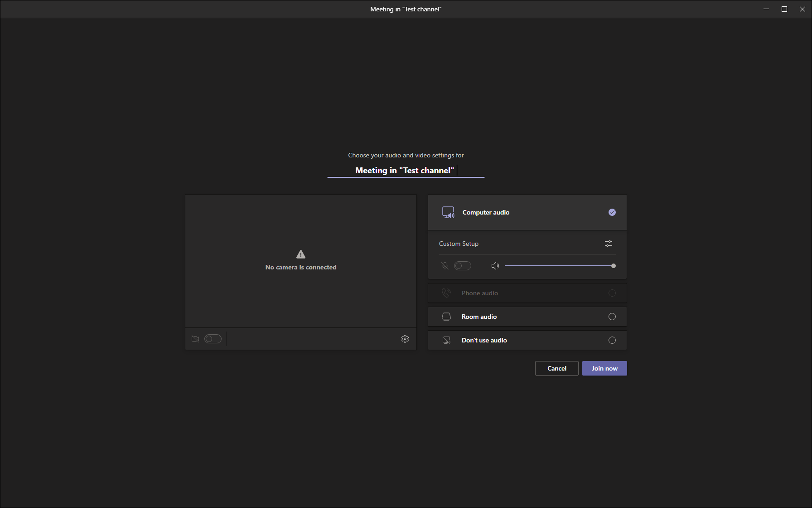812x508 pixels.
Task: Toggle the microphone switch on
Action: pyautogui.click(x=463, y=266)
